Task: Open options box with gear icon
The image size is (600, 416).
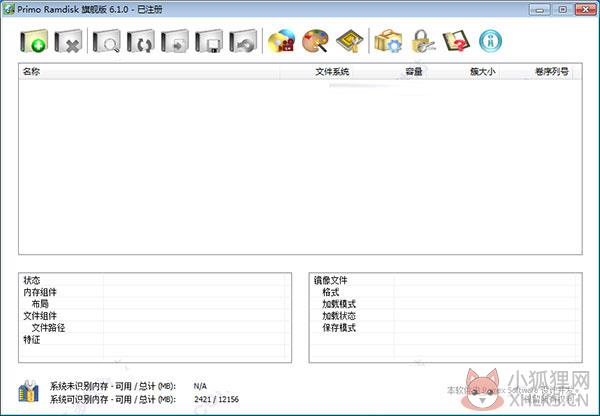Action: point(388,41)
